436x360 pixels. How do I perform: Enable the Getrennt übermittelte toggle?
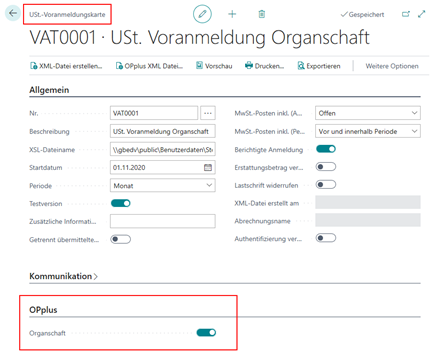(x=121, y=239)
